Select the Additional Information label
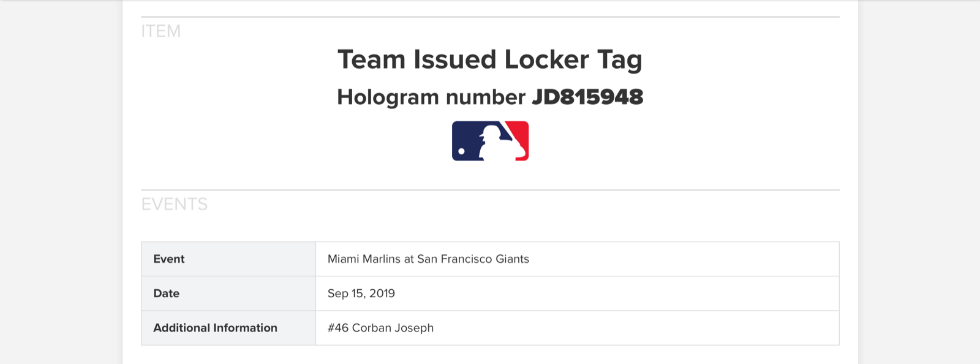Screen dimensions: 980x364 coord(215,328)
